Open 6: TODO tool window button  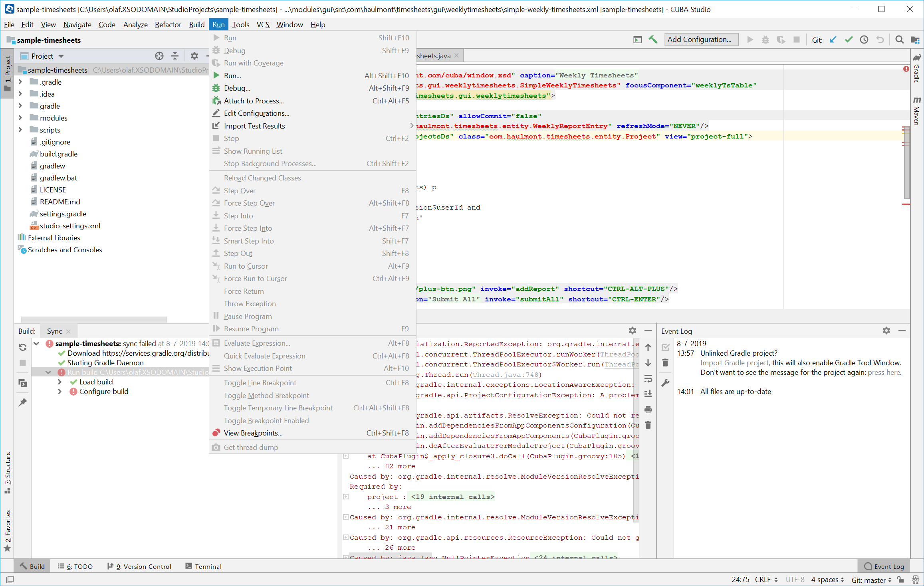pyautogui.click(x=75, y=566)
